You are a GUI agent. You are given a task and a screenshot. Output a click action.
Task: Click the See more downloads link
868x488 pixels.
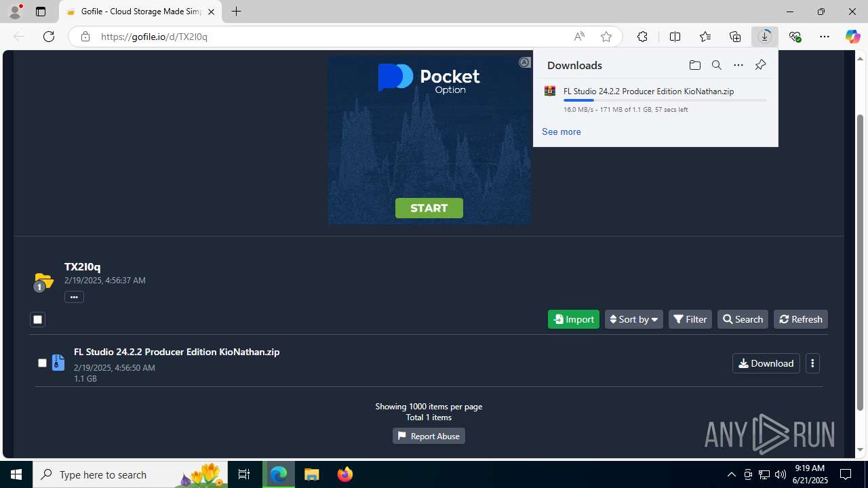561,131
